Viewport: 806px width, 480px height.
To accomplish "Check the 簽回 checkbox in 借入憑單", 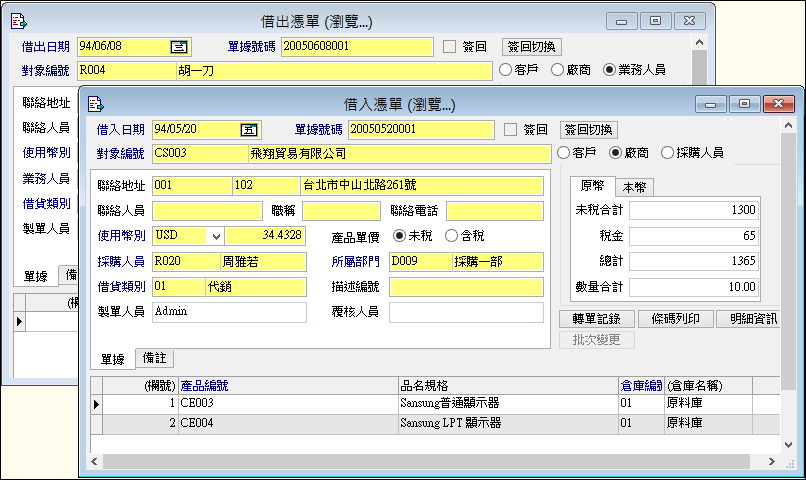I will pos(512,129).
